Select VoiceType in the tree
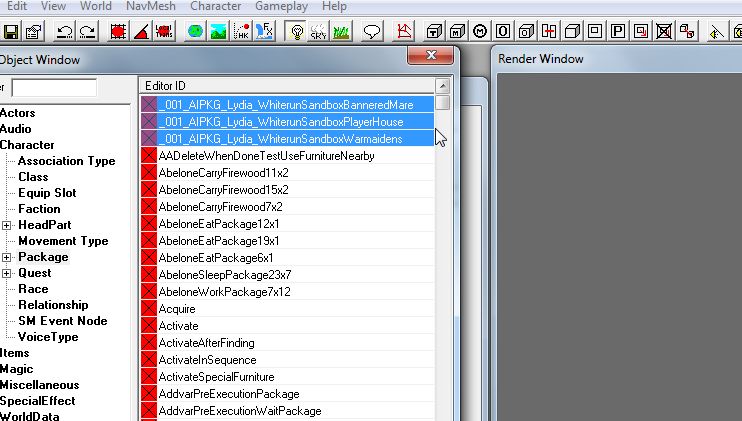 (x=48, y=337)
